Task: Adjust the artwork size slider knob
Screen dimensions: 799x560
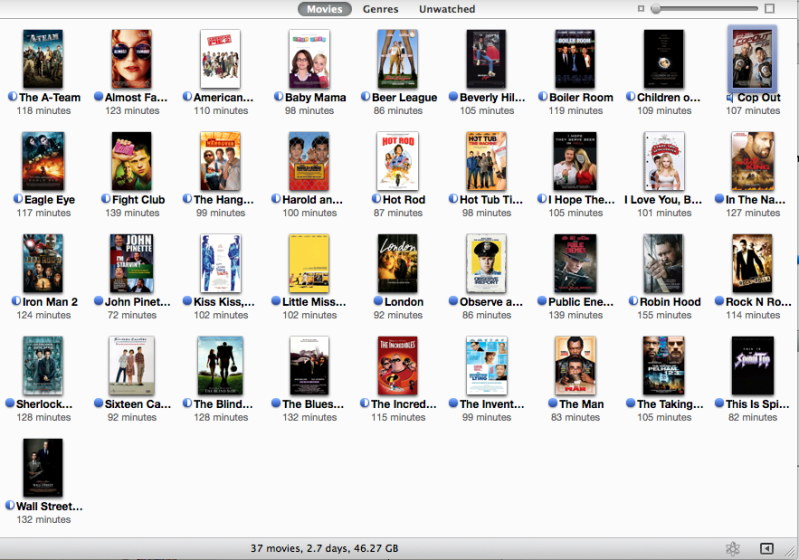Action: 656,9
